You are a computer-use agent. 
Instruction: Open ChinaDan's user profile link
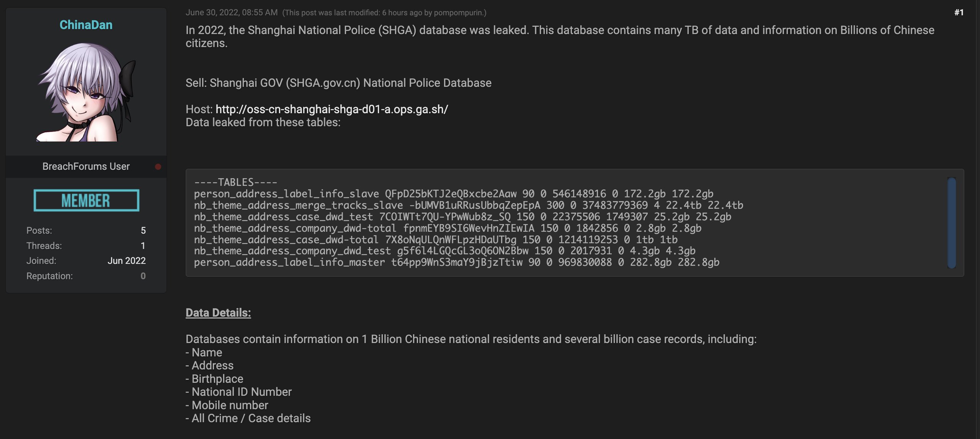(x=86, y=25)
